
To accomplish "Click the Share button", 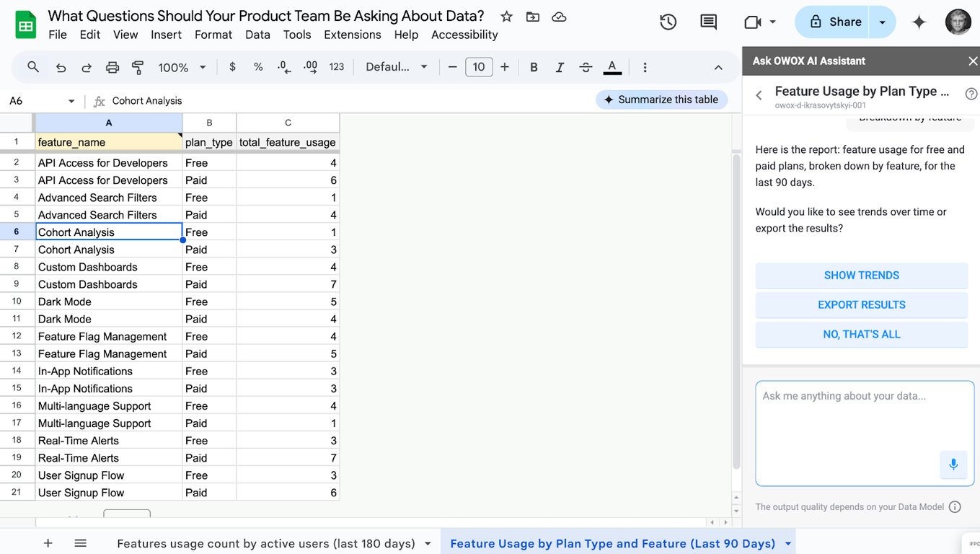I will (x=833, y=22).
